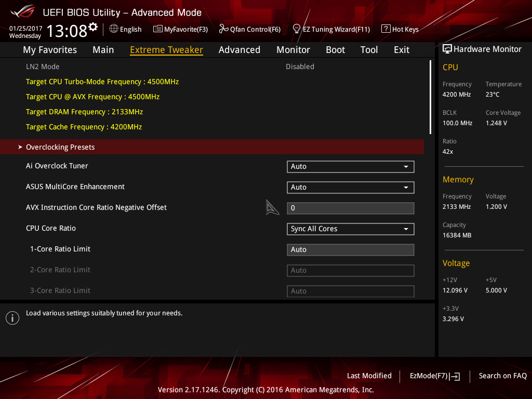The height and width of the screenshot is (399, 532).
Task: Click 2-Core Ratio Limit field
Action: click(x=351, y=270)
